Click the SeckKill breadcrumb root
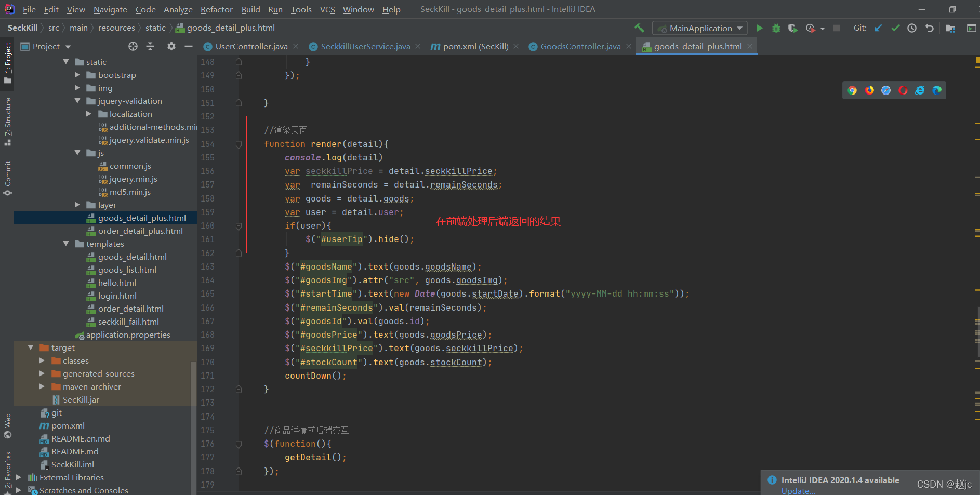The width and height of the screenshot is (980, 495). (x=22, y=28)
